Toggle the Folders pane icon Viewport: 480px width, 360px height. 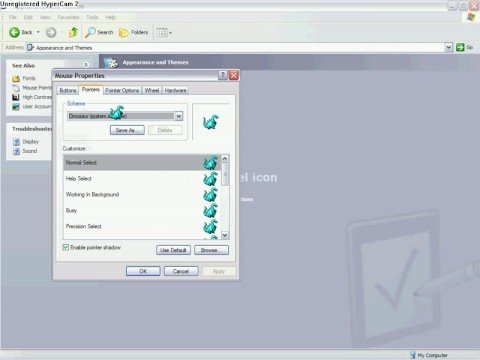click(124, 32)
